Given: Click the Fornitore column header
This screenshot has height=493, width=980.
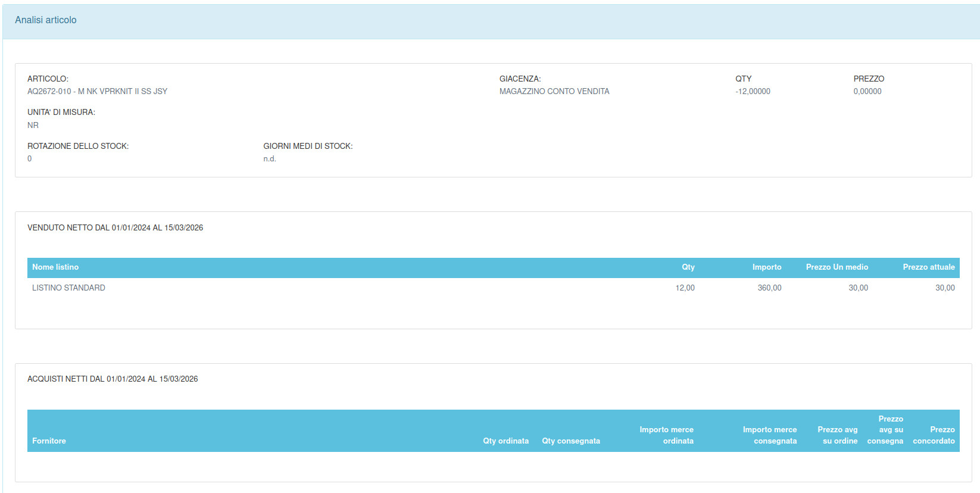Looking at the screenshot, I should 49,441.
